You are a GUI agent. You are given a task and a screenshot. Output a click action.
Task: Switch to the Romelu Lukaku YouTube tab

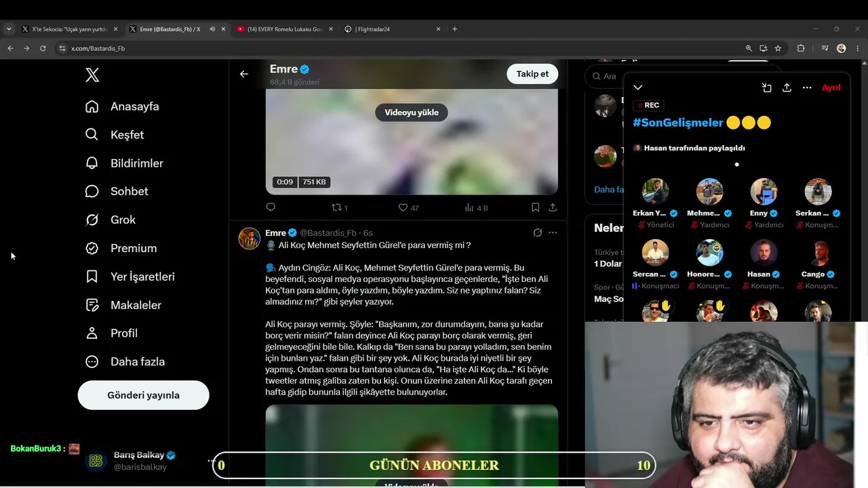(283, 29)
